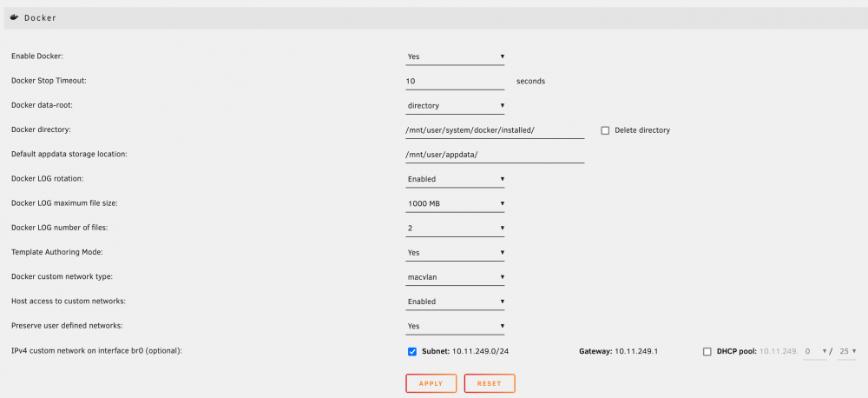Open the Docker LOG number of files dropdown
868x398 pixels.
[455, 228]
